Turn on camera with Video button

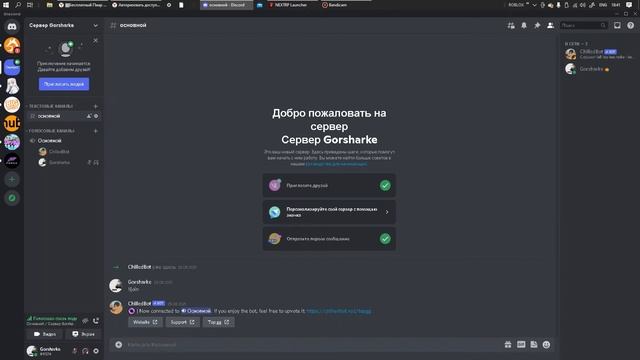[45, 334]
